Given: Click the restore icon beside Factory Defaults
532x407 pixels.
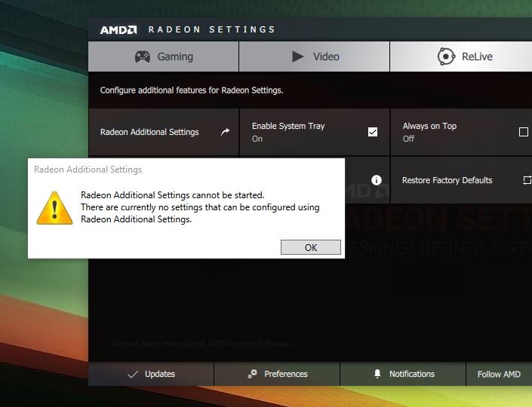Looking at the screenshot, I should (x=527, y=180).
